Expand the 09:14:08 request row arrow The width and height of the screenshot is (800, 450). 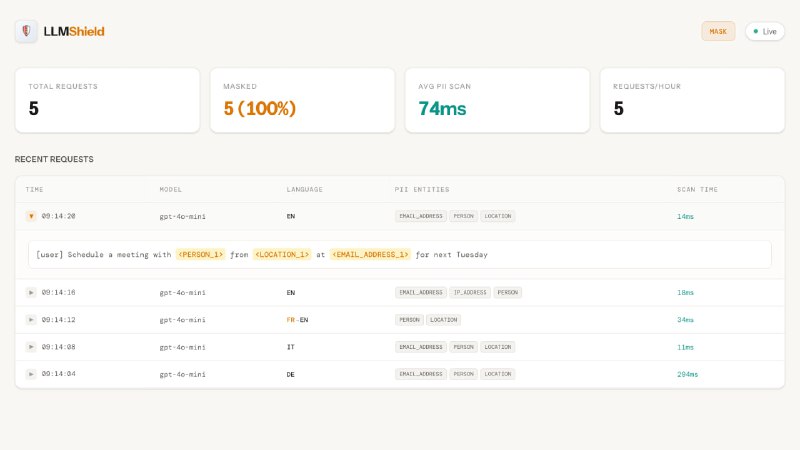click(x=31, y=347)
